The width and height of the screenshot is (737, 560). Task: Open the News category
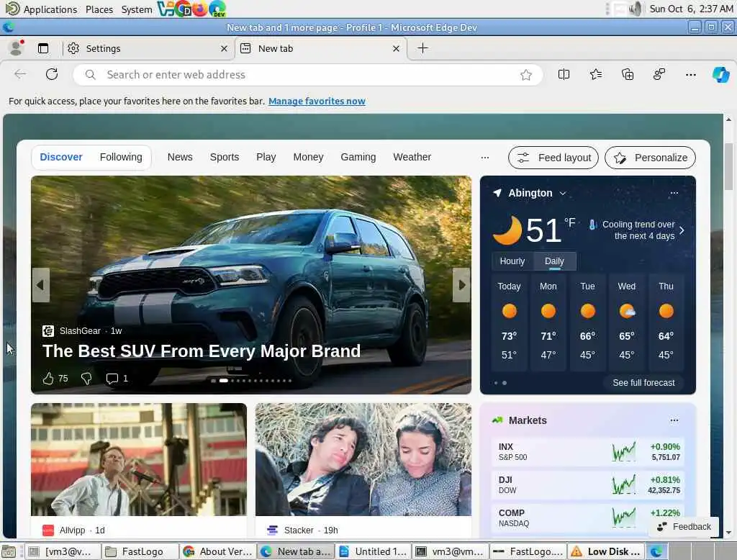180,157
